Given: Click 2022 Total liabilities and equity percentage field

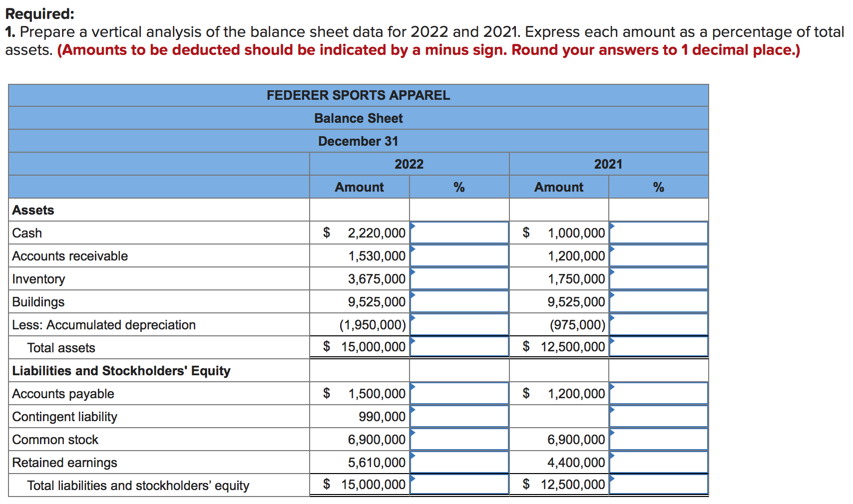Looking at the screenshot, I should point(459,485).
